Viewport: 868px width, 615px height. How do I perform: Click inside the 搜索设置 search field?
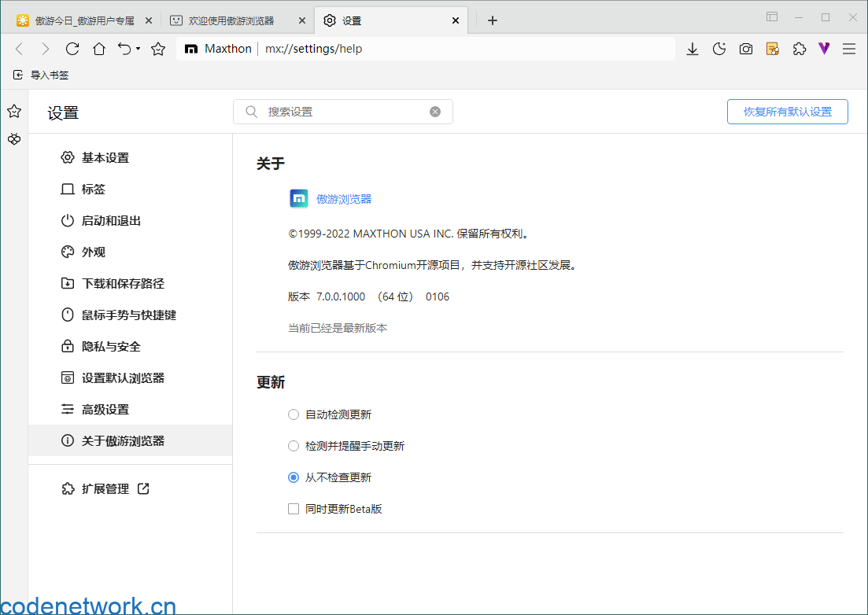point(342,111)
